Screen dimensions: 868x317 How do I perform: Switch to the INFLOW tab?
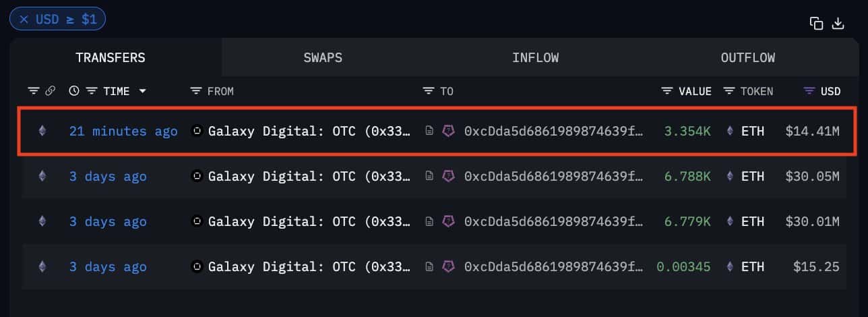click(535, 57)
